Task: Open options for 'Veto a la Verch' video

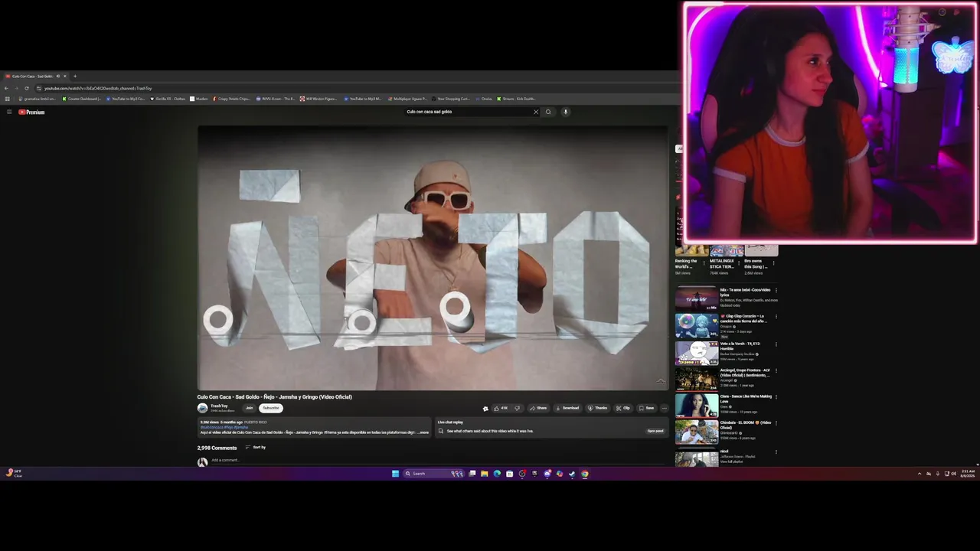Action: pos(776,344)
